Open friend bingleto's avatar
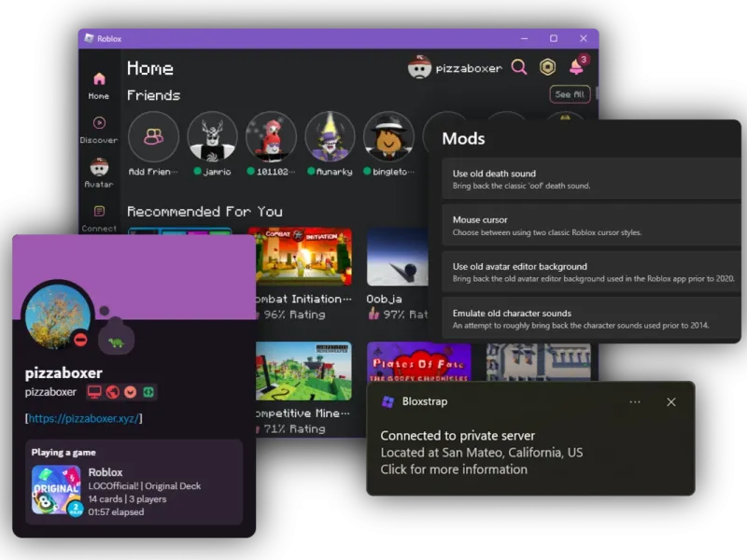Image resolution: width=747 pixels, height=560 pixels. [388, 136]
